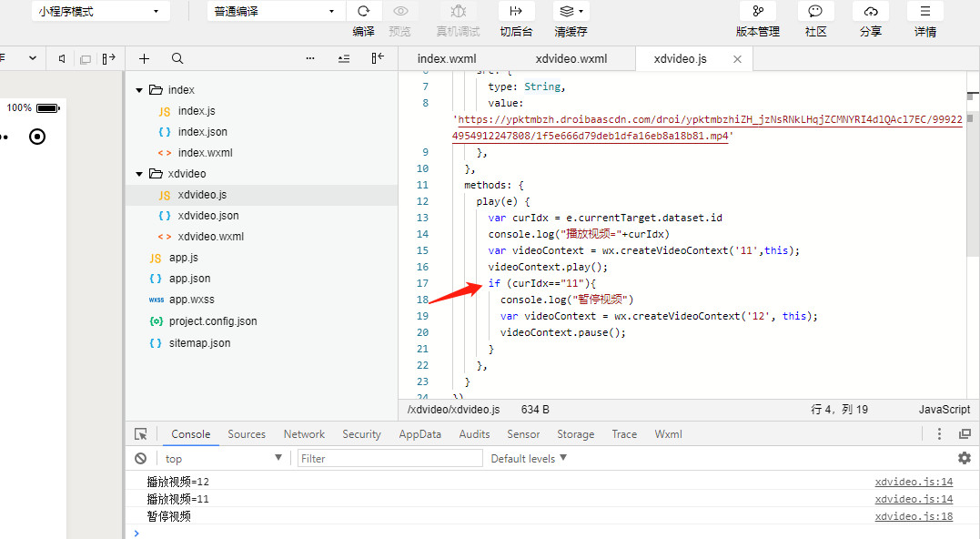Image resolution: width=980 pixels, height=539 pixels.
Task: Mute simulator with speaker icon
Action: click(x=62, y=59)
